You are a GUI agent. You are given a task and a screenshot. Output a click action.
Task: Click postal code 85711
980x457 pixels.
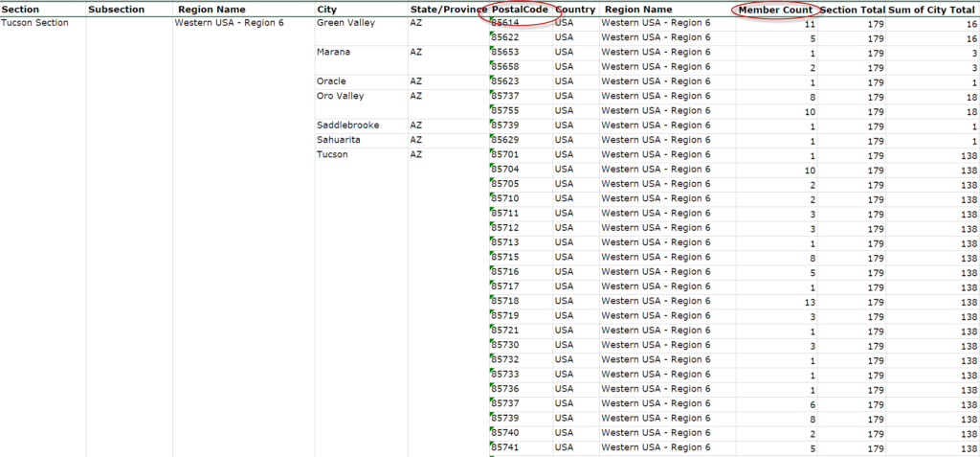pyautogui.click(x=505, y=214)
